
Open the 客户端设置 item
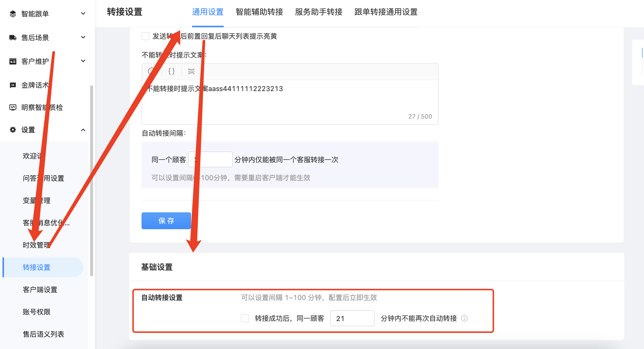pos(40,290)
